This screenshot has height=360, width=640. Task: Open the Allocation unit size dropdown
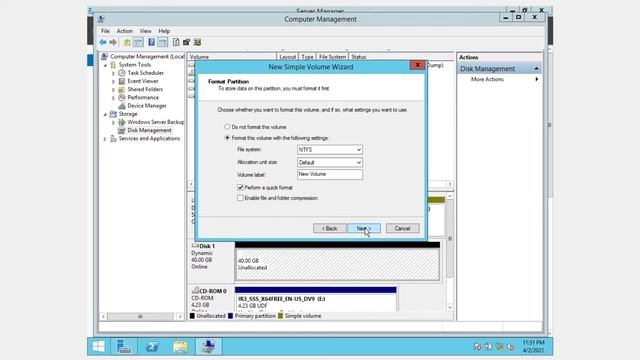coord(330,162)
